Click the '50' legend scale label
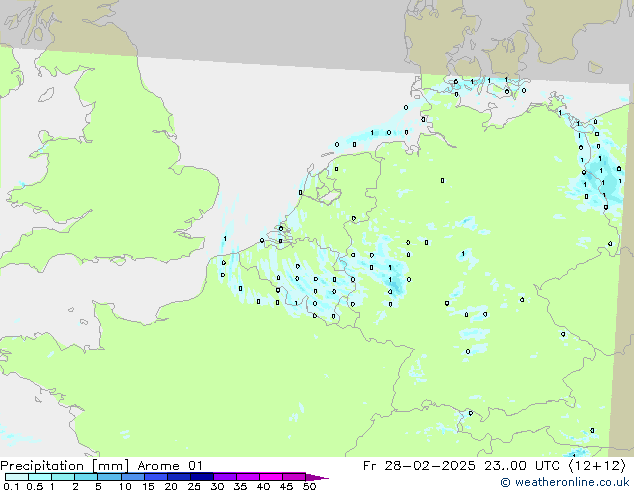Screen dimensions: 634x490 pos(309,486)
